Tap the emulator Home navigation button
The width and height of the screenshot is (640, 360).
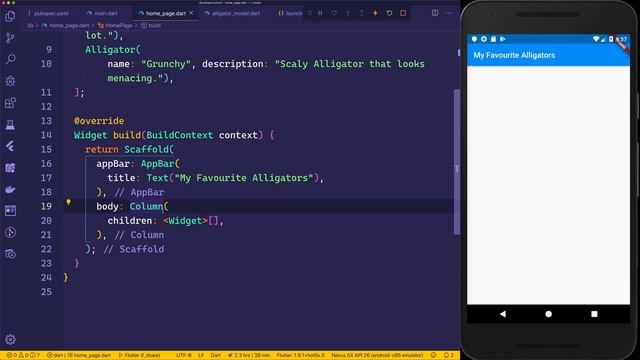point(549,314)
